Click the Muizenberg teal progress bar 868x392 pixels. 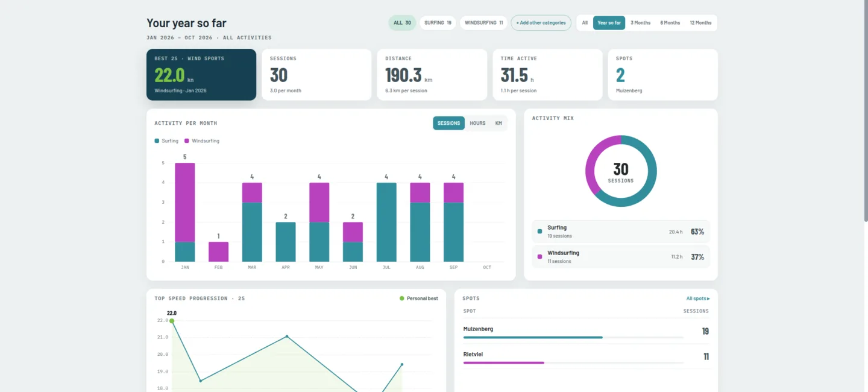[533, 337]
